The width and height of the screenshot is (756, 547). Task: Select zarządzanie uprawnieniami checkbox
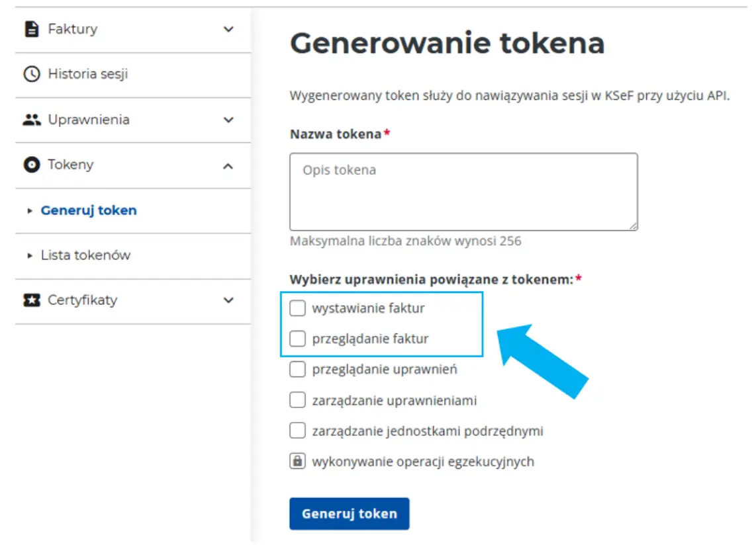click(x=297, y=400)
